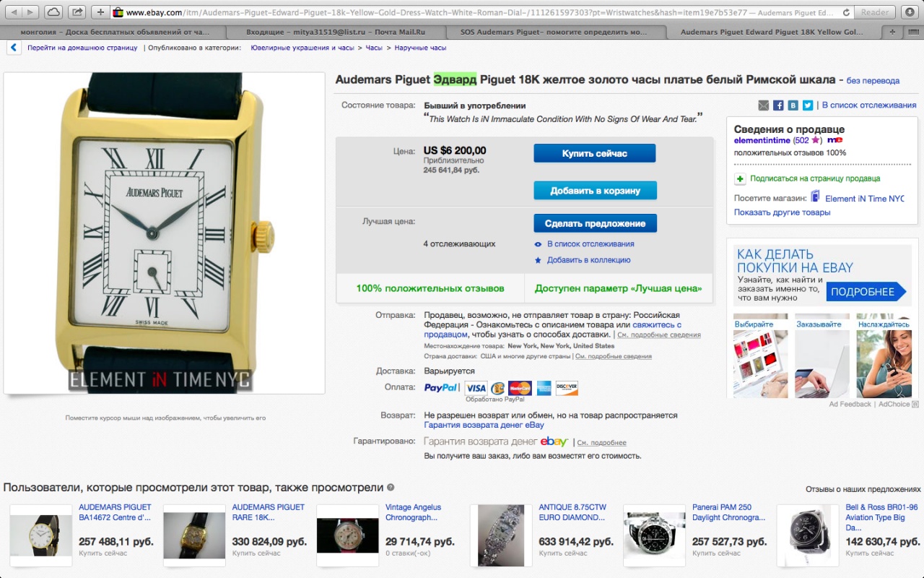
Task: Click the main gold watch product image
Action: click(x=165, y=233)
